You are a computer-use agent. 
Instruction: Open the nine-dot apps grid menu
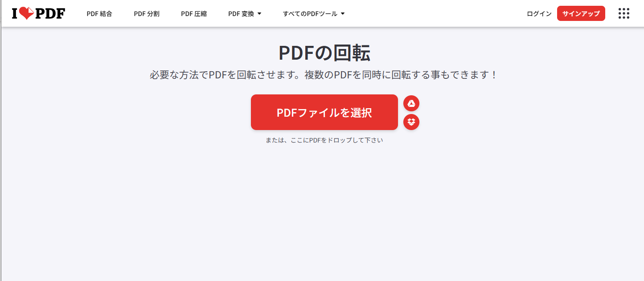point(624,13)
